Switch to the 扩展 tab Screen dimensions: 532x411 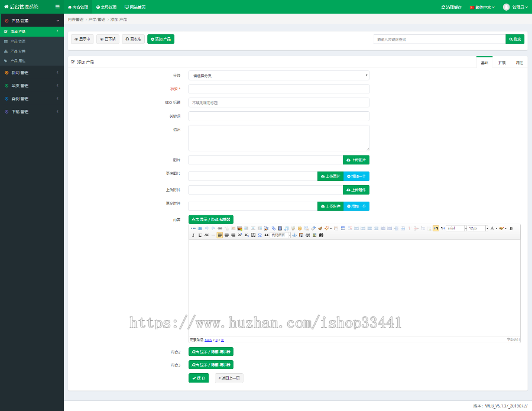pos(502,63)
